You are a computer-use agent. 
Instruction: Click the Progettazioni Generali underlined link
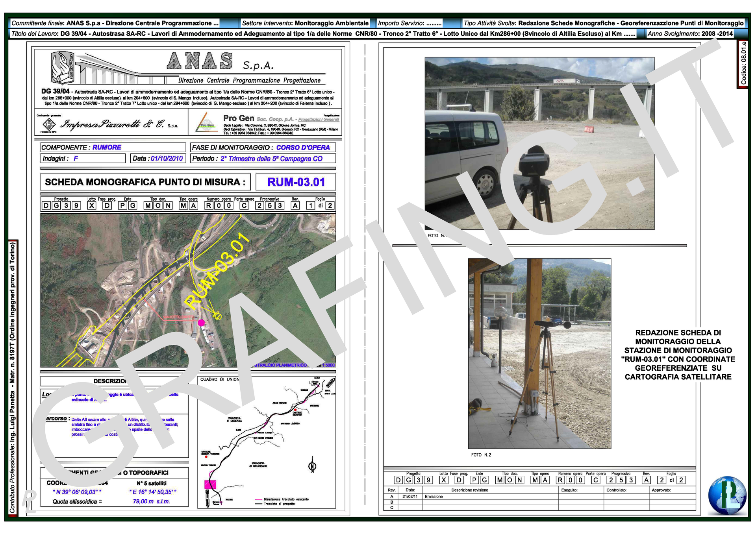[x=318, y=119]
